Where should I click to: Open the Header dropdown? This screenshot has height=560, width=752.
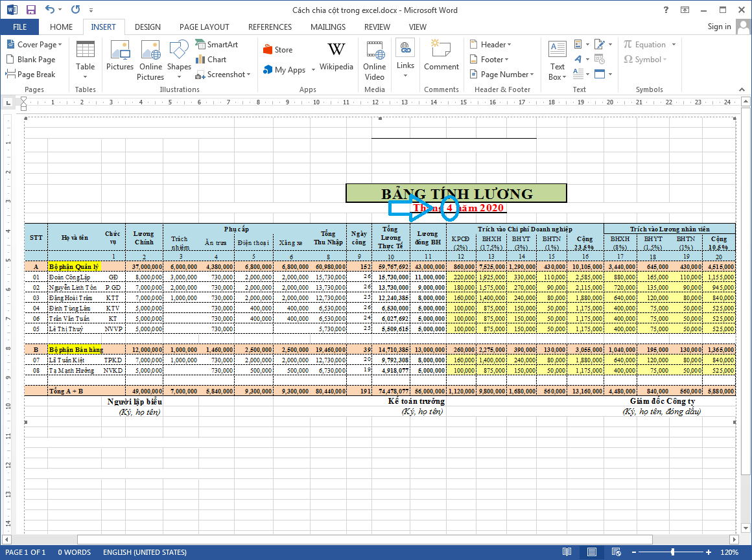pos(490,45)
